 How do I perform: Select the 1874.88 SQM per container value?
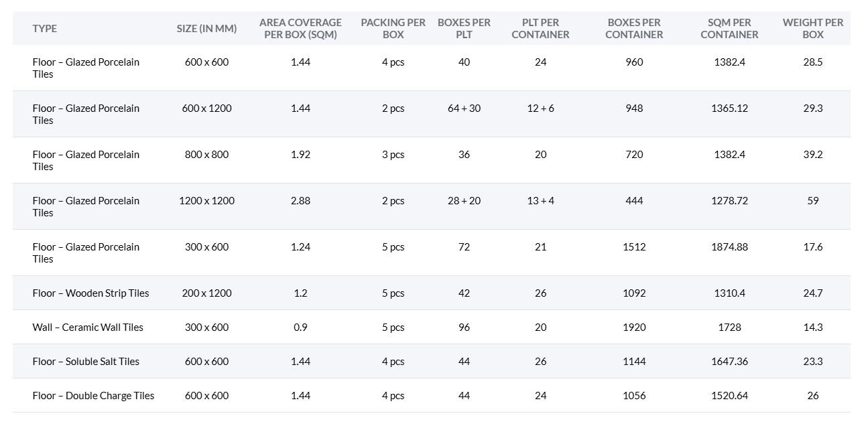coord(729,246)
